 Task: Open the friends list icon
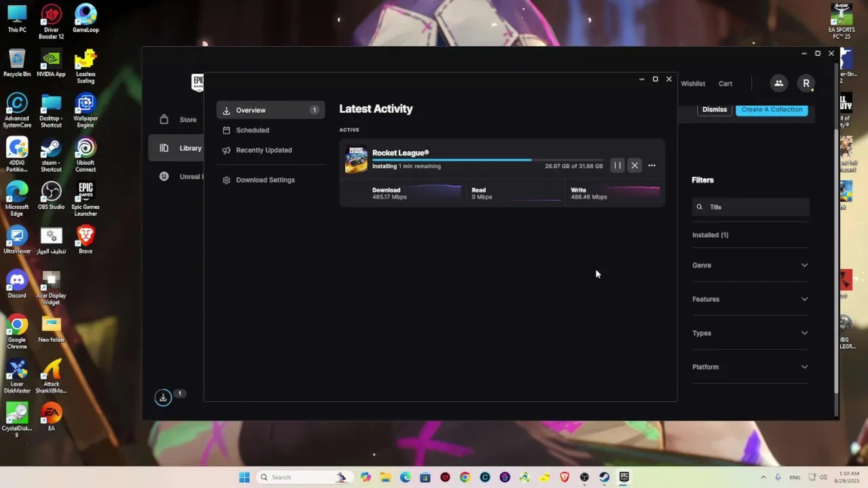pos(778,83)
